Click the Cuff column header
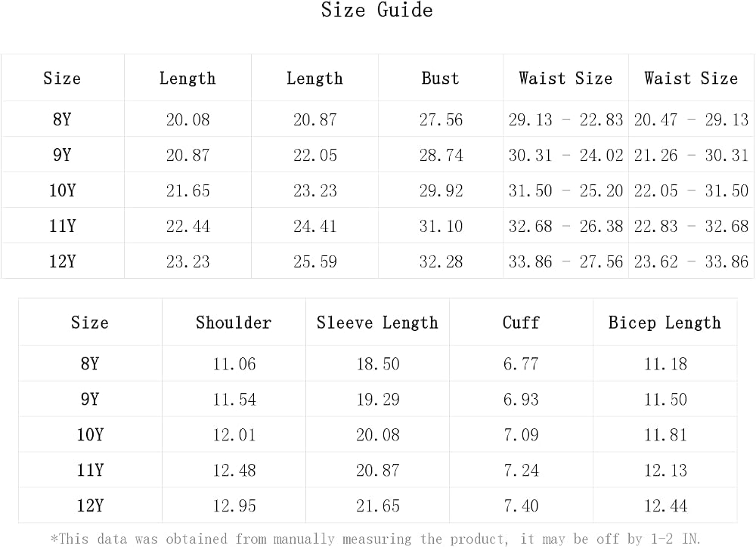Image resolution: width=756 pixels, height=547 pixels. click(521, 323)
